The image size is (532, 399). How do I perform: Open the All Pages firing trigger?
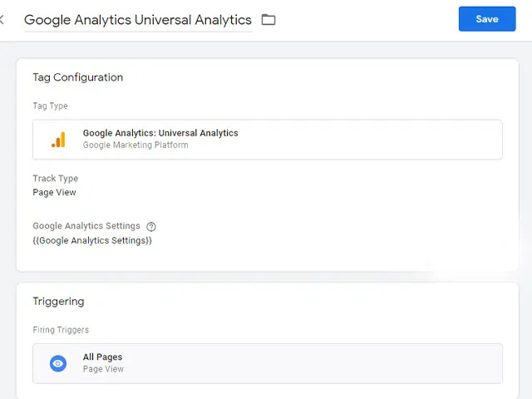point(102,357)
